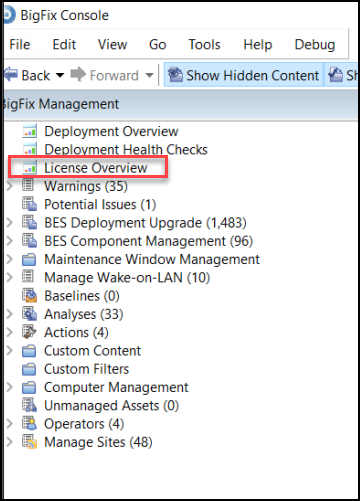Select Potential Issues (1) text
The width and height of the screenshot is (360, 501).
pyautogui.click(x=100, y=204)
